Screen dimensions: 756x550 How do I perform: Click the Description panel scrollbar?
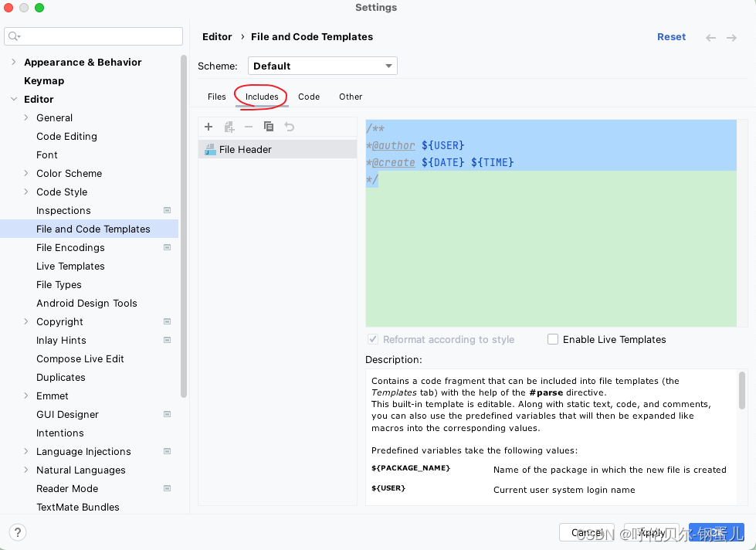[x=742, y=390]
